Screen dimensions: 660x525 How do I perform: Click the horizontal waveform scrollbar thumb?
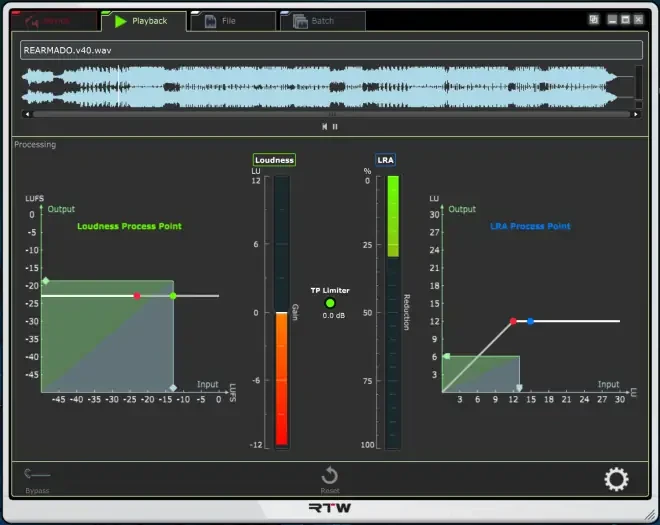coord(332,114)
